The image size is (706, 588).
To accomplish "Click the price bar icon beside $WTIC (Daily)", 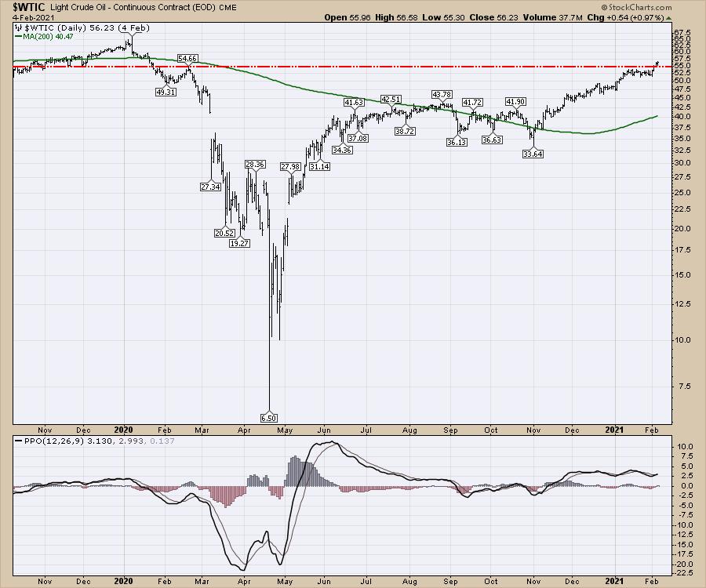I will [18, 25].
